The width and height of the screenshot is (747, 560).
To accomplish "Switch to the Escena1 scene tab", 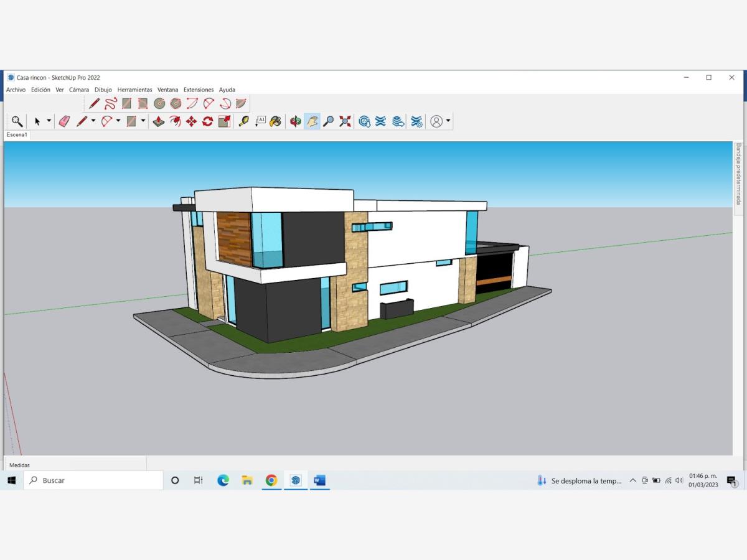I will point(17,134).
